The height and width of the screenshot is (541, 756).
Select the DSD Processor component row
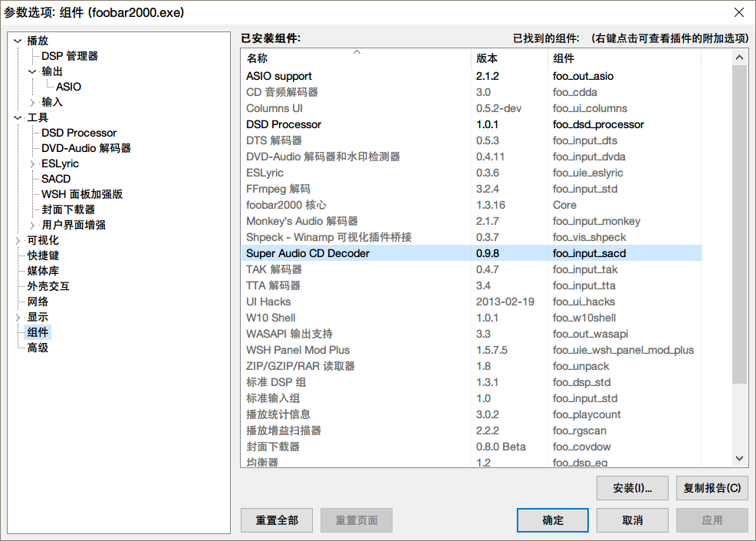[x=284, y=124]
